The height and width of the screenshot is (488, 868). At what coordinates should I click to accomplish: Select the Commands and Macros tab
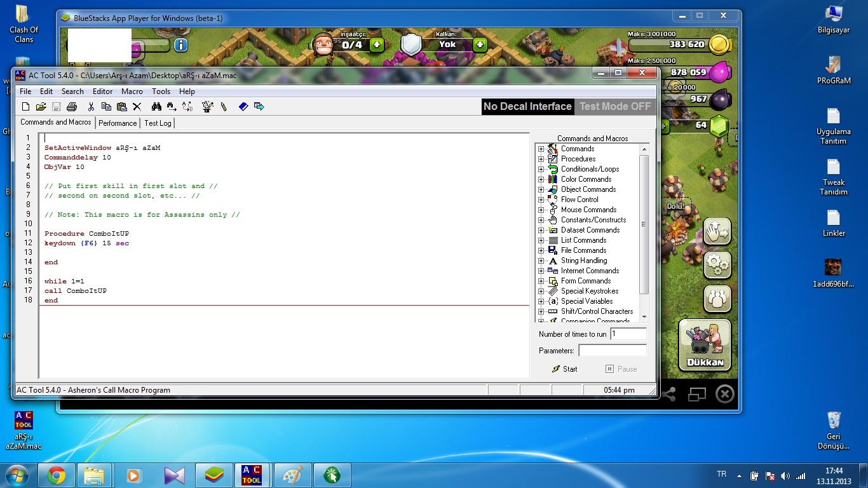coord(55,122)
